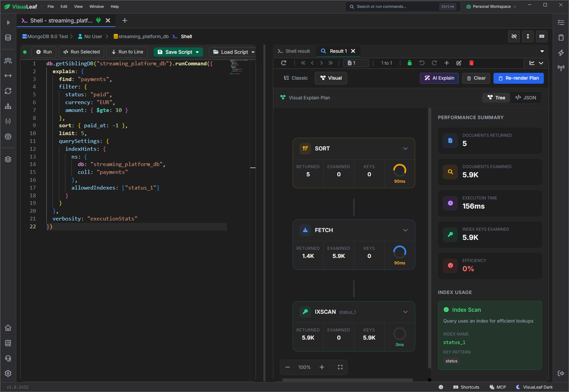Open the clipboard icon in right rail
569x392 pixels.
click(x=561, y=37)
